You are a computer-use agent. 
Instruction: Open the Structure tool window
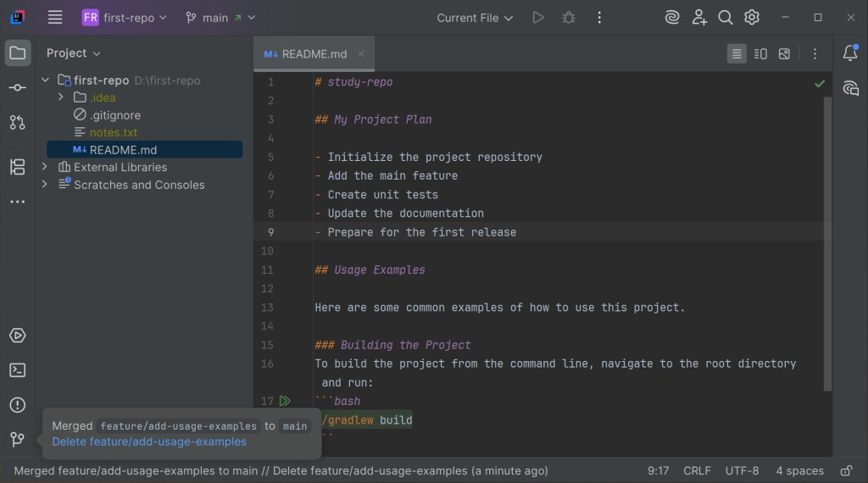point(18,167)
